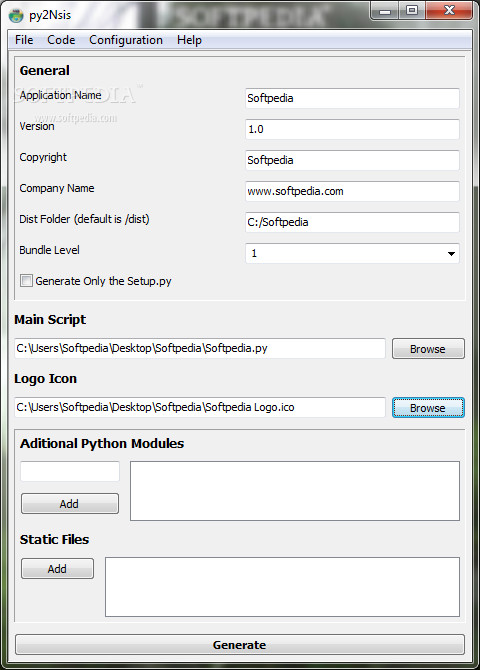480x670 pixels.
Task: Click the Application Name label
Action: point(61,95)
